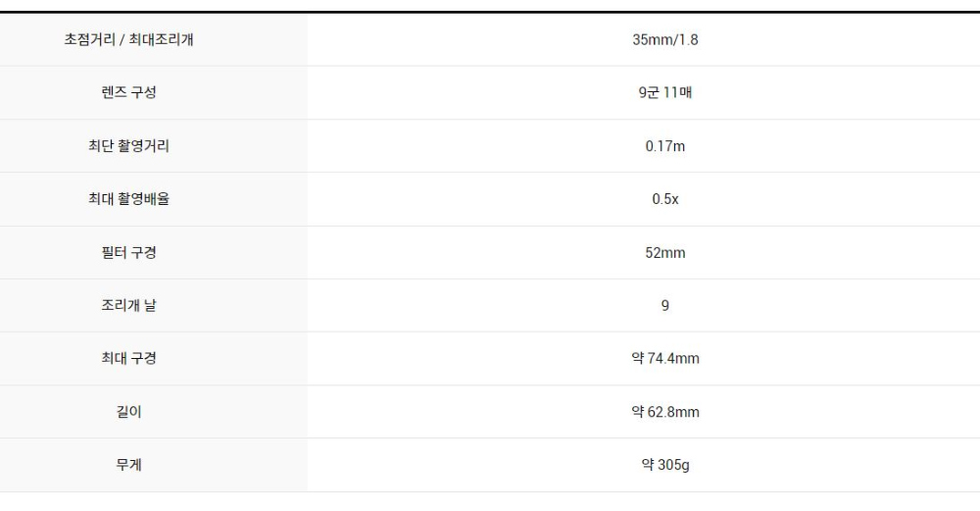980x511 pixels.
Task: Click the 초점거리 / 최대조리개 label
Action: (x=135, y=40)
